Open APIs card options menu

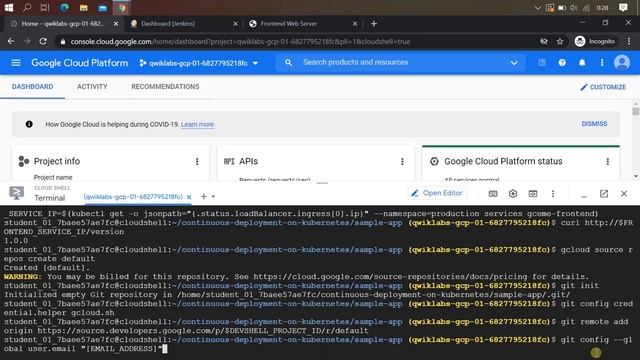click(x=402, y=162)
